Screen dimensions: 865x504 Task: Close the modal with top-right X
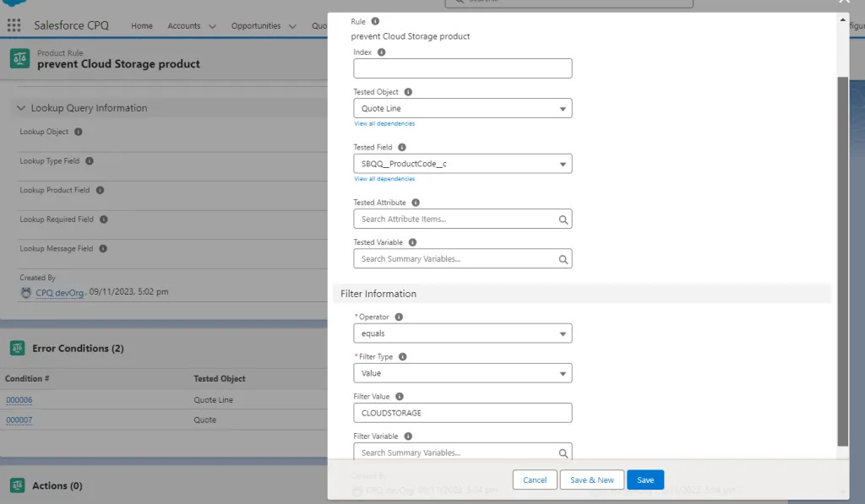click(844, 2)
